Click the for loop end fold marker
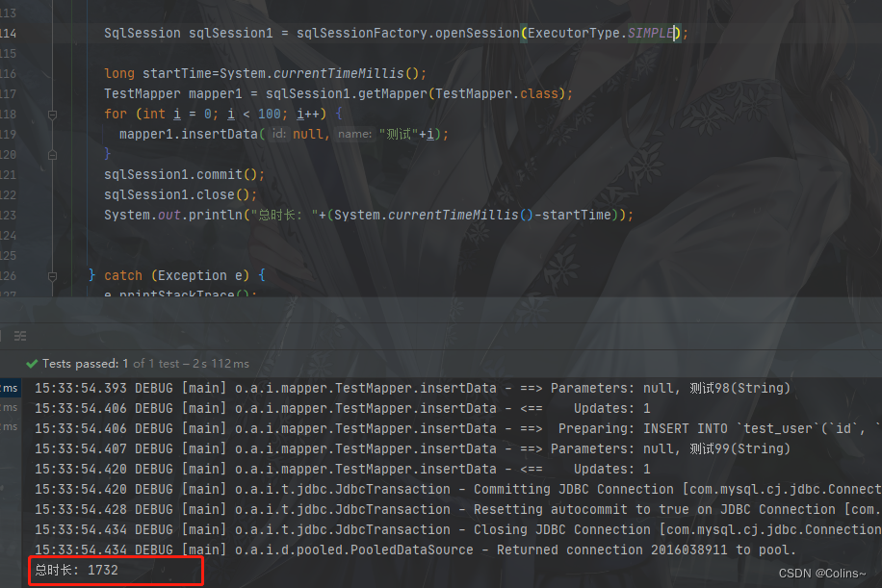 52,155
